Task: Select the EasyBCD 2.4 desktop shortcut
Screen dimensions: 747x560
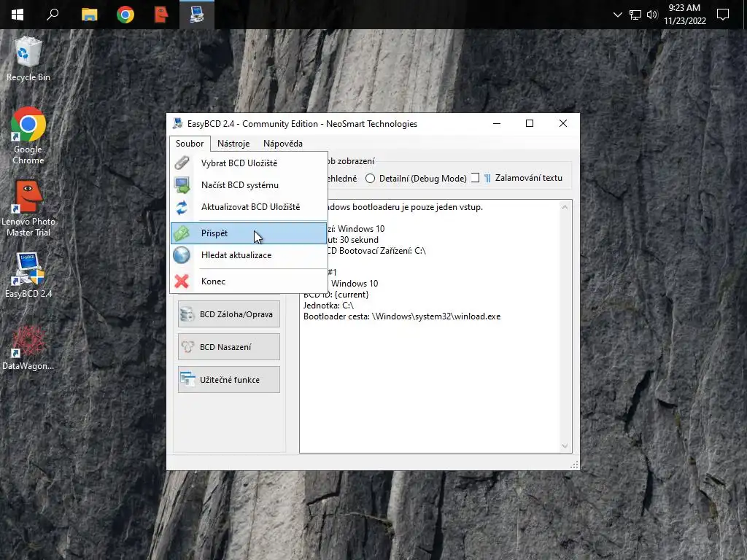Action: 28,275
